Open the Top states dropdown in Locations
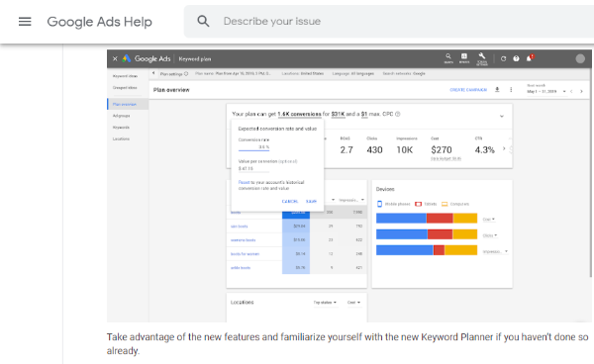This screenshot has width=594, height=364. click(x=325, y=303)
